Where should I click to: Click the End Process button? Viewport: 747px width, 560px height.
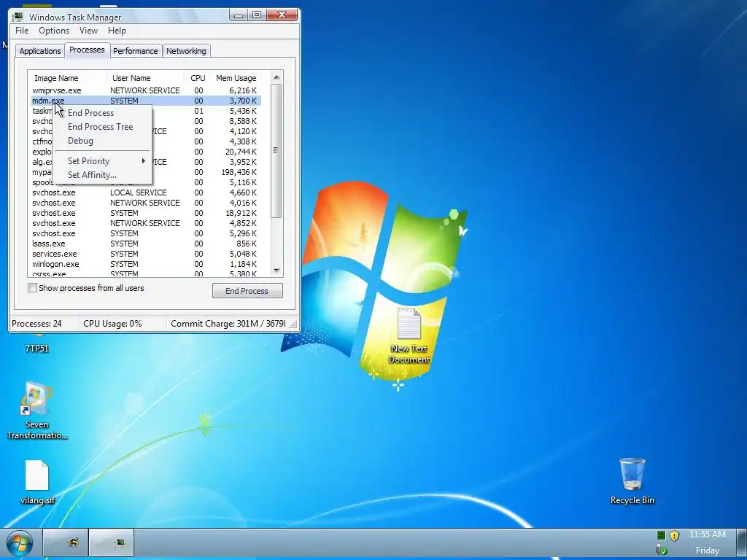247,290
